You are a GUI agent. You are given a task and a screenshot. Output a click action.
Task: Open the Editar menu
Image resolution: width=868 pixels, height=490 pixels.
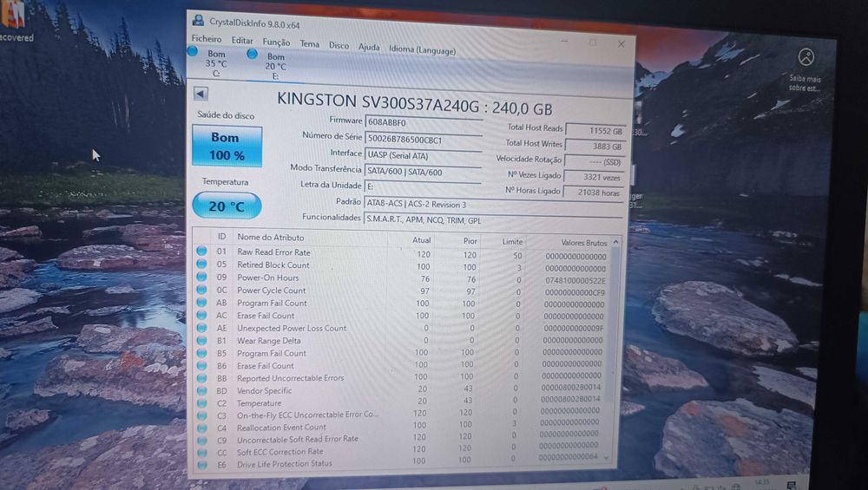click(x=242, y=41)
